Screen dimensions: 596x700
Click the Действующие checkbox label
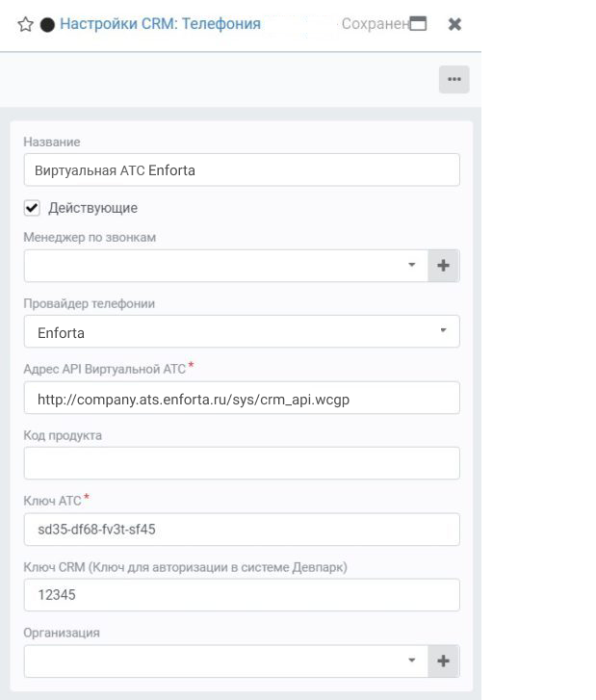tap(92, 208)
